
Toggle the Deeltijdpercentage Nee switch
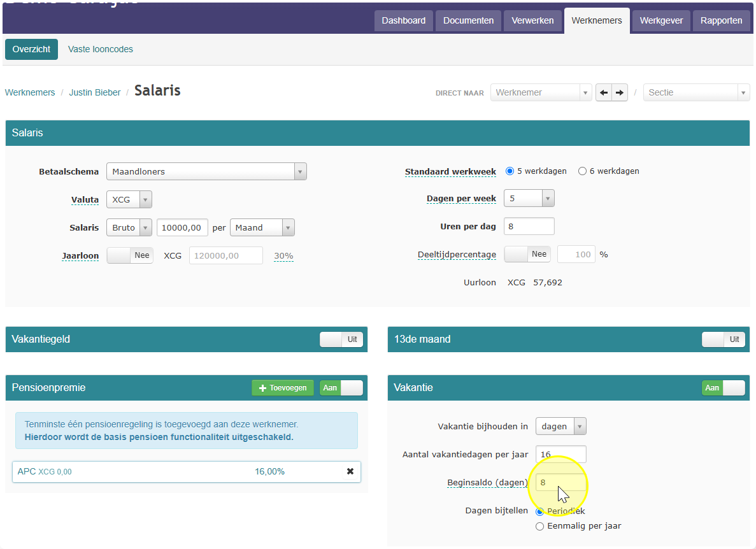click(527, 255)
